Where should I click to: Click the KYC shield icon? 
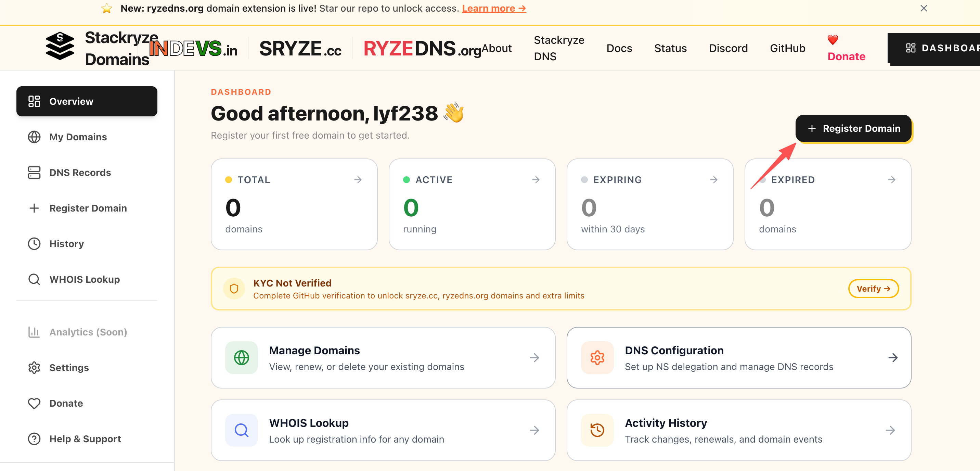234,289
